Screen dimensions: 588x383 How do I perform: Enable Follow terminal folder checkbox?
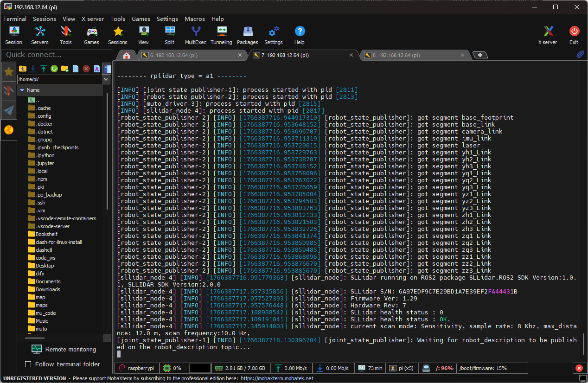[x=28, y=364]
